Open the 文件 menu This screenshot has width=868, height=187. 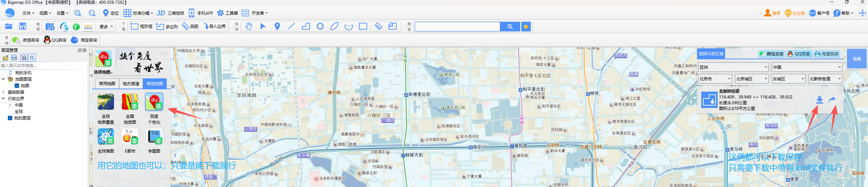tap(28, 13)
